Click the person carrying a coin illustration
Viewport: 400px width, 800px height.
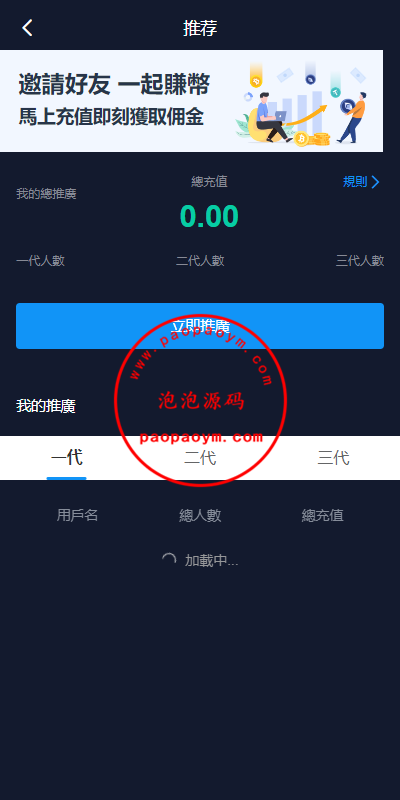(x=353, y=117)
